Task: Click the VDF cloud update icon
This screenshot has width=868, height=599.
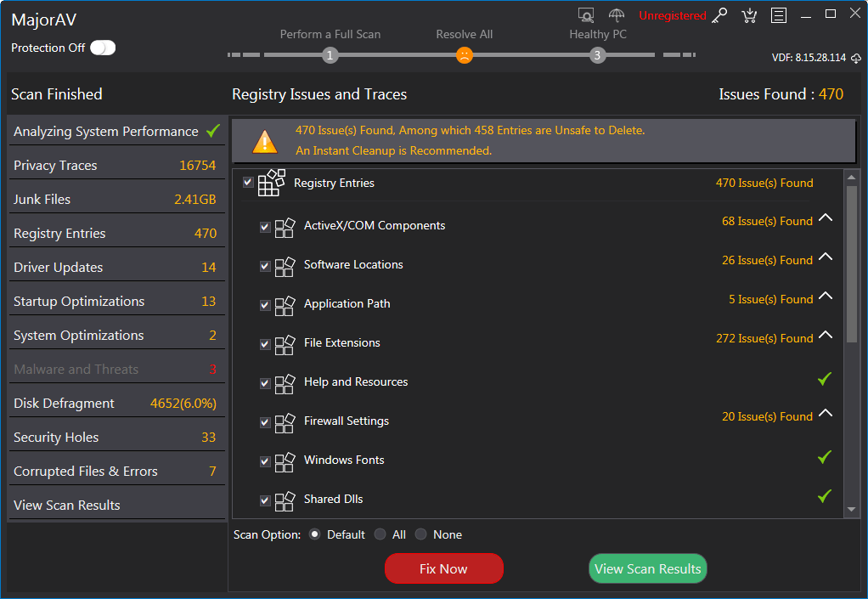Action: click(x=856, y=58)
